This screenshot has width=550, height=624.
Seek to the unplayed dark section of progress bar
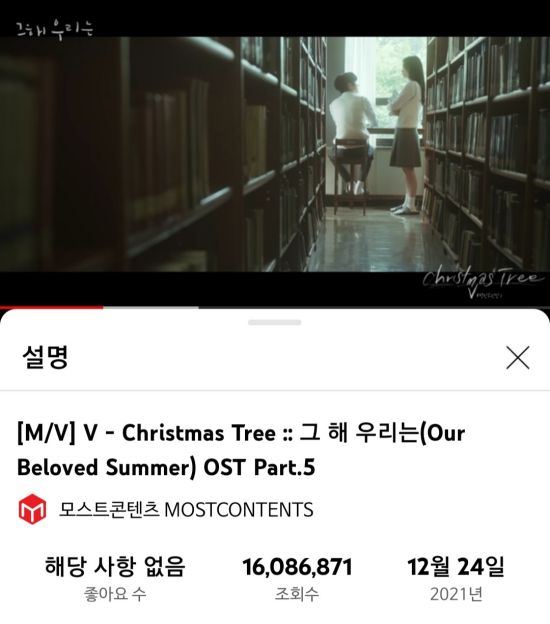click(x=374, y=307)
